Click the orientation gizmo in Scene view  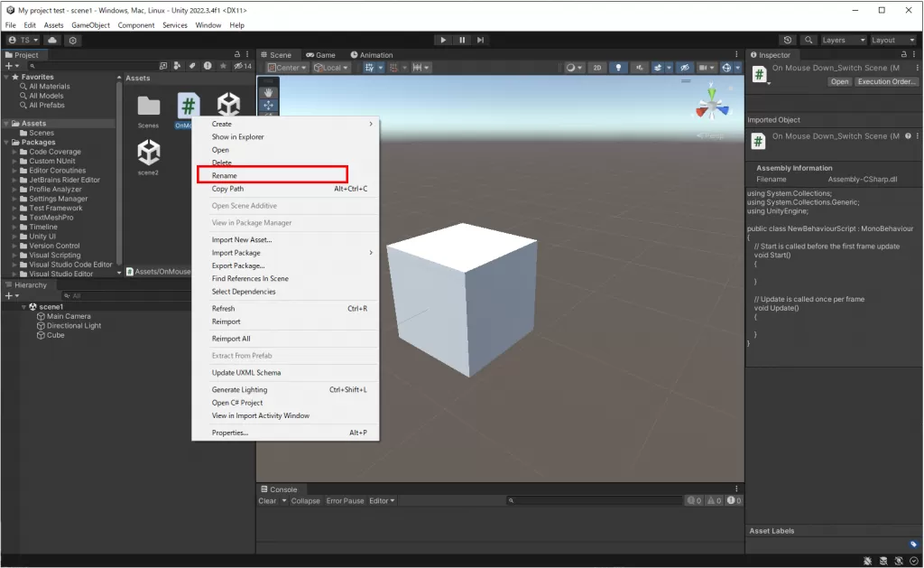coord(712,106)
